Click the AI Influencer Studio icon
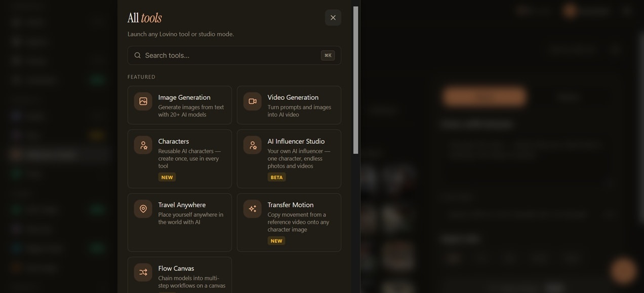The height and width of the screenshot is (293, 644). point(253,145)
